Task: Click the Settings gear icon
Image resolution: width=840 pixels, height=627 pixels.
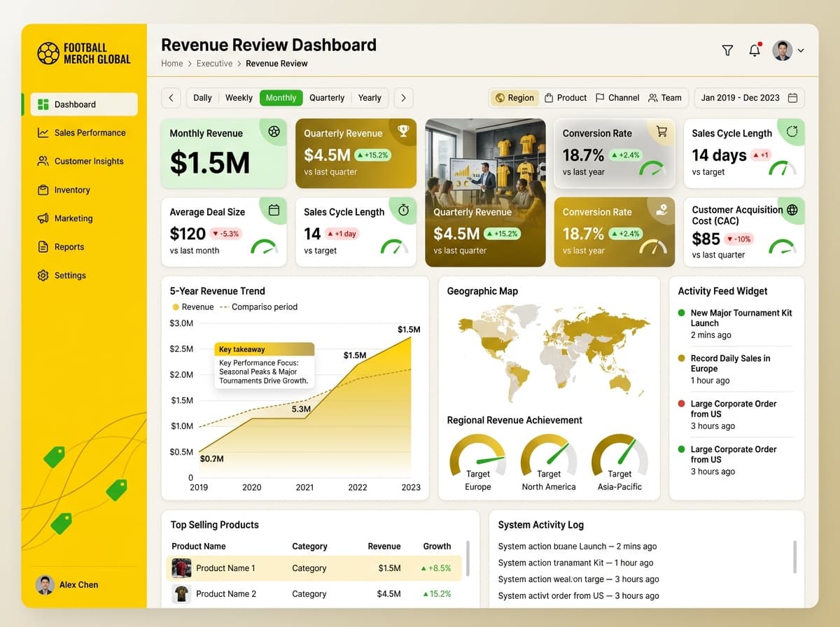Action: tap(43, 276)
